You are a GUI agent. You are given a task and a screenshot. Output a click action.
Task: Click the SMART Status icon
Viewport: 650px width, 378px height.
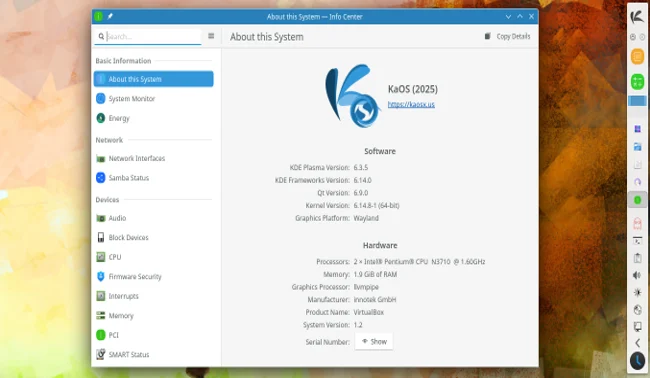(101, 354)
